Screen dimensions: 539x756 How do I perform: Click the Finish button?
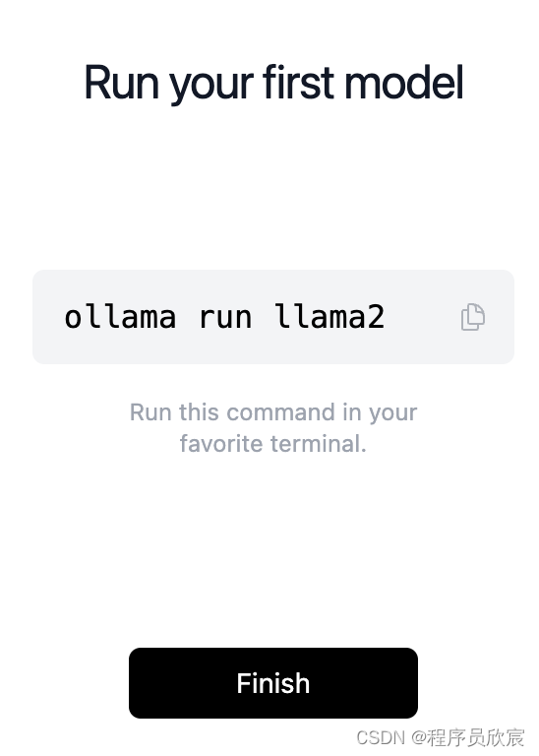pyautogui.click(x=273, y=683)
